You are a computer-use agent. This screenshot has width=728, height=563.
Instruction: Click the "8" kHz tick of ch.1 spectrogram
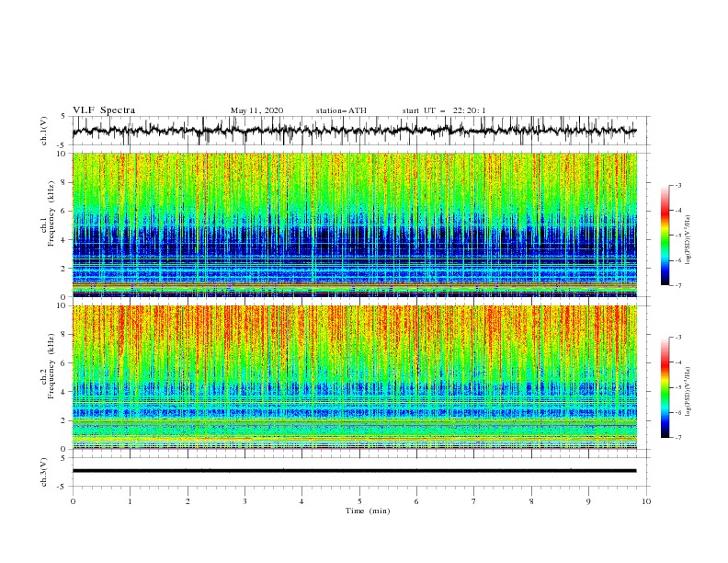pyautogui.click(x=64, y=182)
